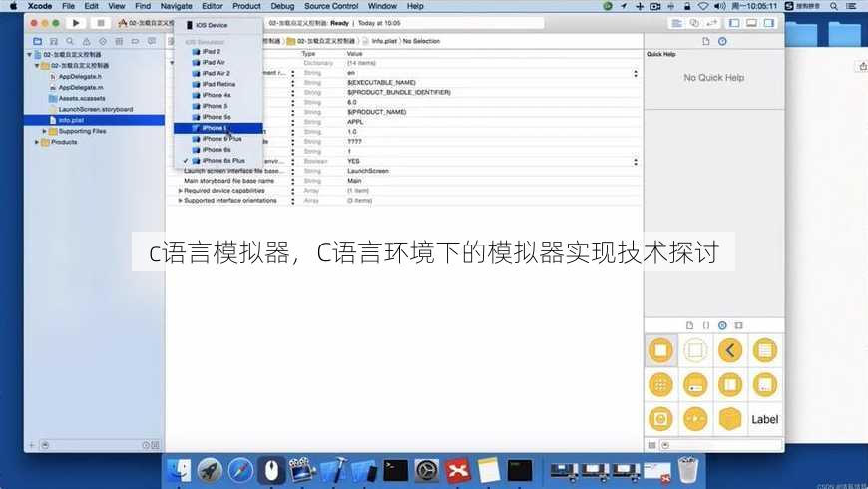Open the YES boolean value dropdown
Screen dimensions: 868x489
point(636,161)
